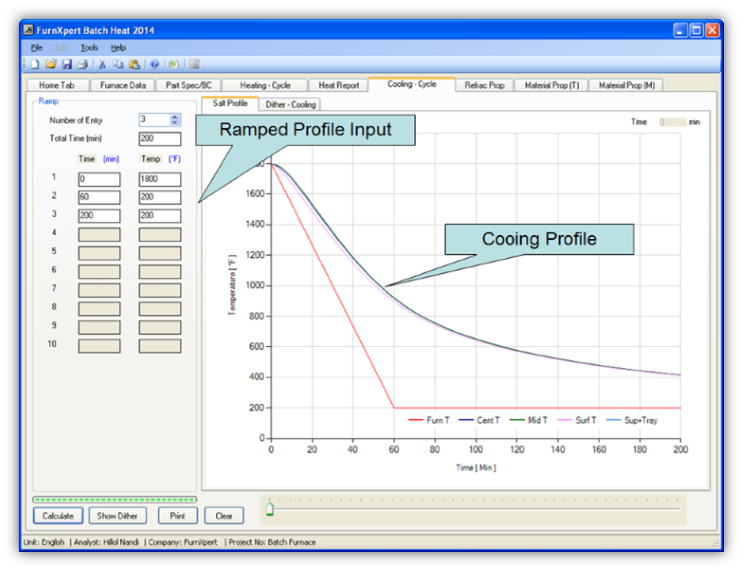This screenshot has height=571, width=743.
Task: Click the Save floppy disk icon
Action: (x=67, y=64)
